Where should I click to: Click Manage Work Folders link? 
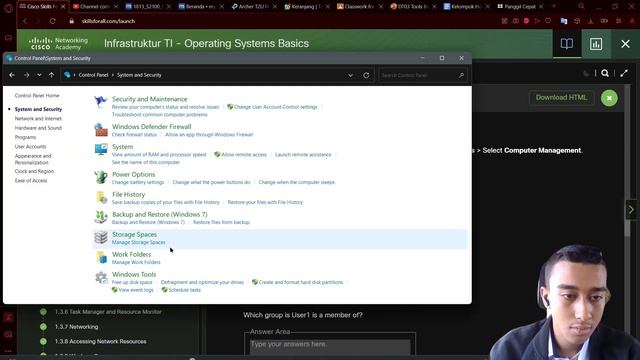tap(136, 262)
